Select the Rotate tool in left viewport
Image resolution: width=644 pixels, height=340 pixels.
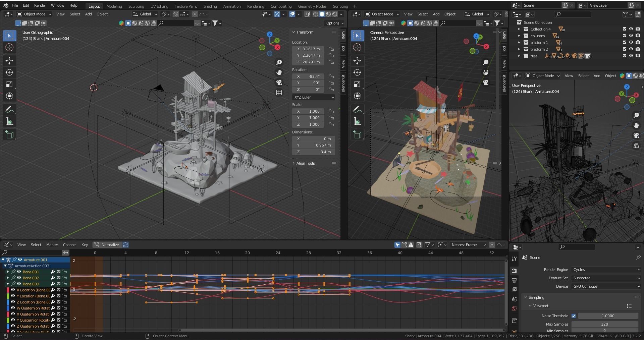click(x=9, y=72)
